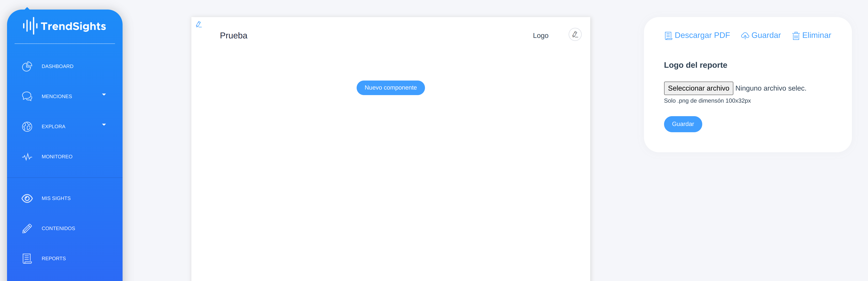Open the Dashboard pie chart icon
Viewport: 868px width, 281px height.
27,66
